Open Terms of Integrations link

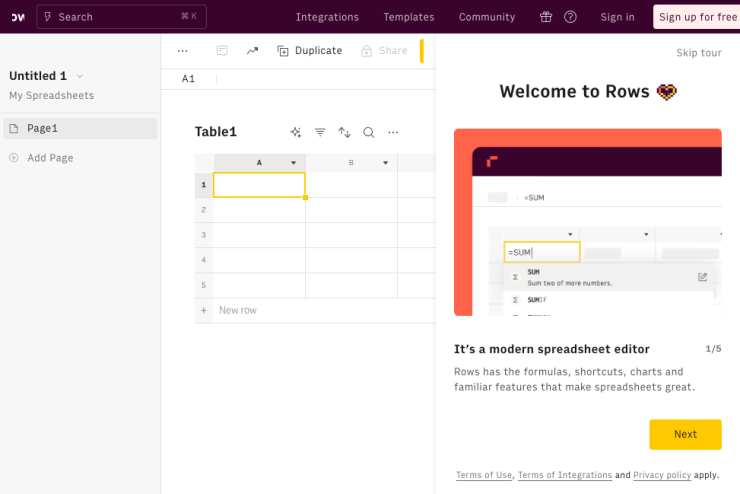pyautogui.click(x=565, y=475)
